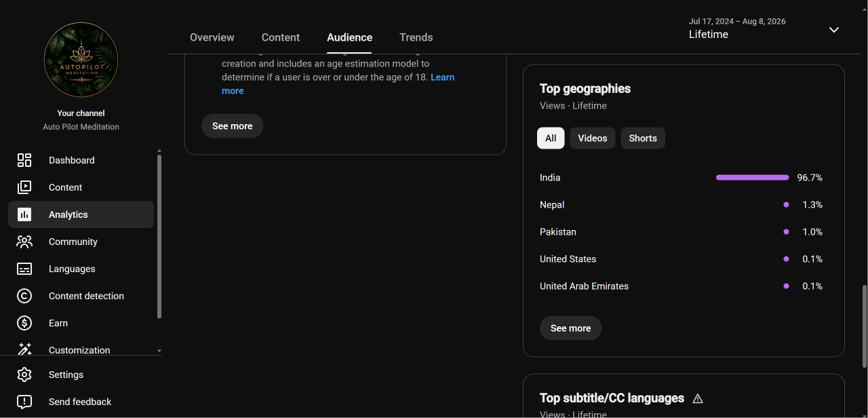Click the Top subtitle/CC languages heading
This screenshot has height=418, width=868.
point(612,398)
